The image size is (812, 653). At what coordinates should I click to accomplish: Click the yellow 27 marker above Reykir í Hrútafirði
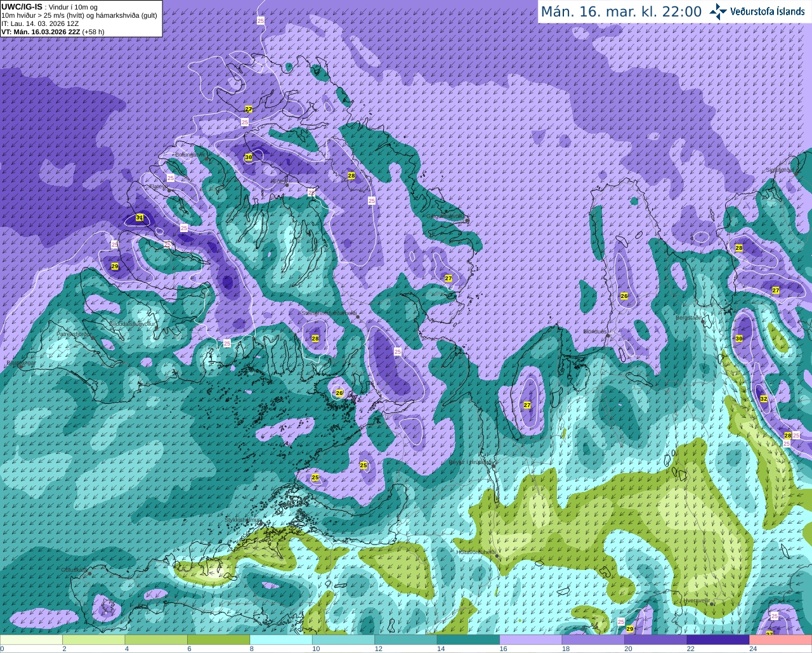527,405
